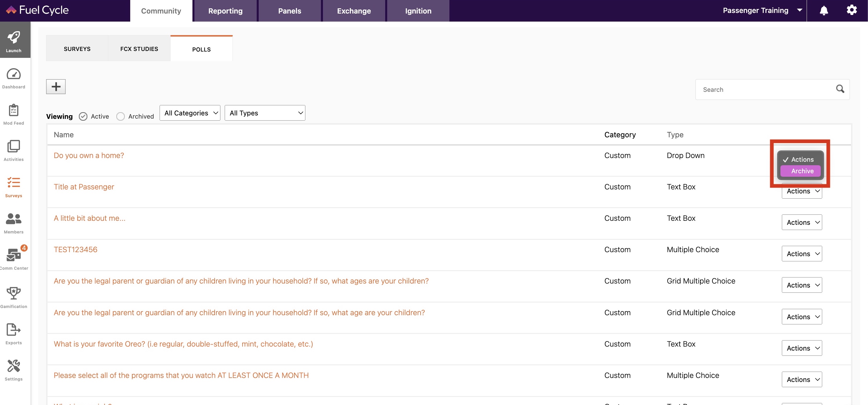Open the All Categories dropdown
Viewport: 868px width, 405px height.
coord(190,113)
